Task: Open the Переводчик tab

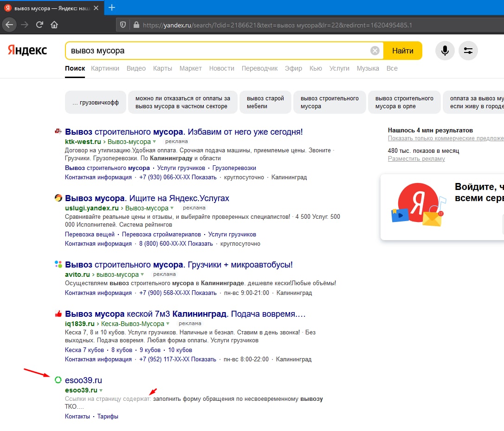Action: [x=260, y=68]
